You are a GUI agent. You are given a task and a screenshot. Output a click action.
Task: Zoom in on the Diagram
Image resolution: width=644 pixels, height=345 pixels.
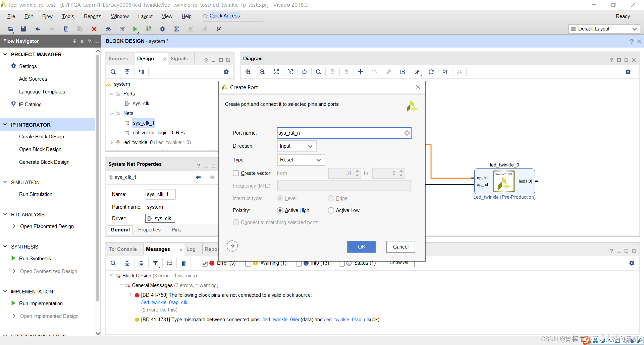[248, 72]
